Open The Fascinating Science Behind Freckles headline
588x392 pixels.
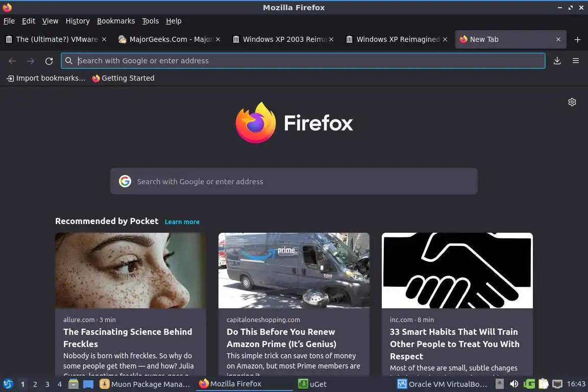click(128, 338)
